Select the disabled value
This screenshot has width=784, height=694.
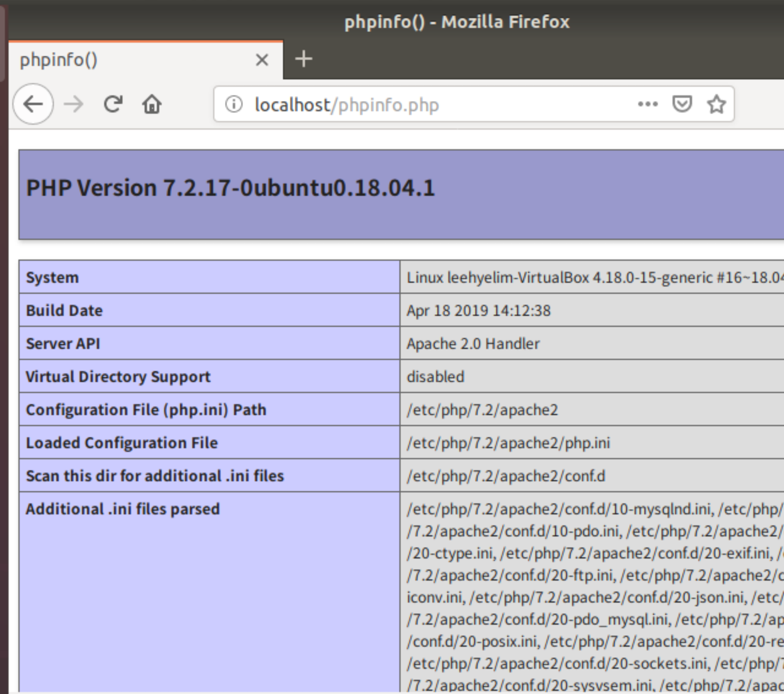pos(435,377)
